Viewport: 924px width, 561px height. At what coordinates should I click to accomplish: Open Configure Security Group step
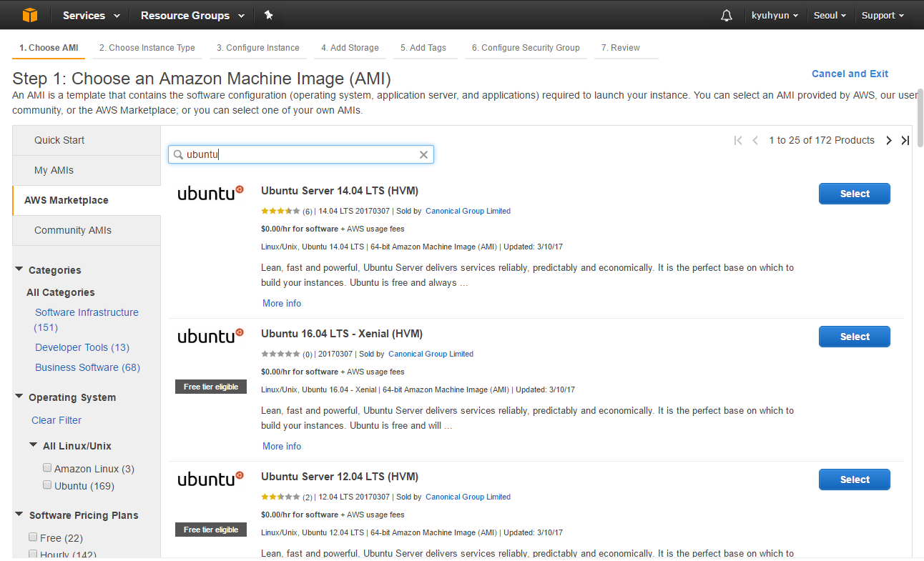point(526,48)
